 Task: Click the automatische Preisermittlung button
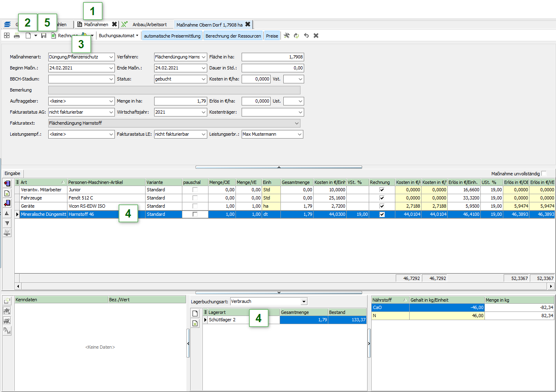click(x=172, y=36)
